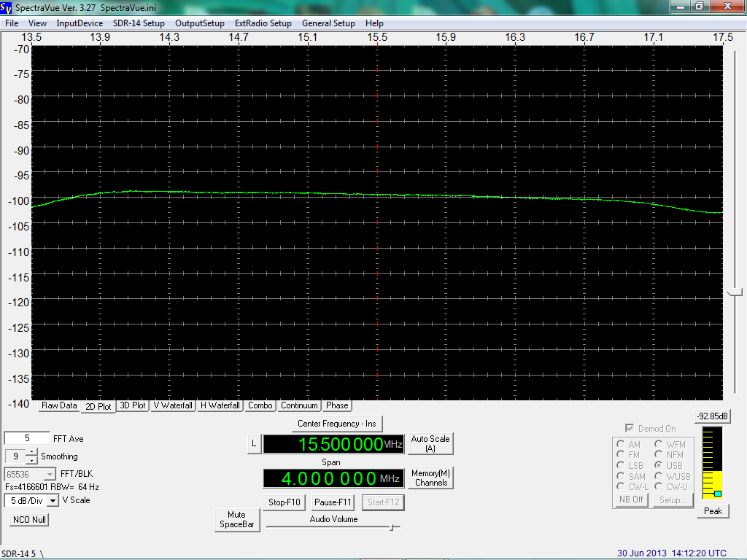
Task: Open the SDR-14 Setup menu
Action: (x=139, y=23)
